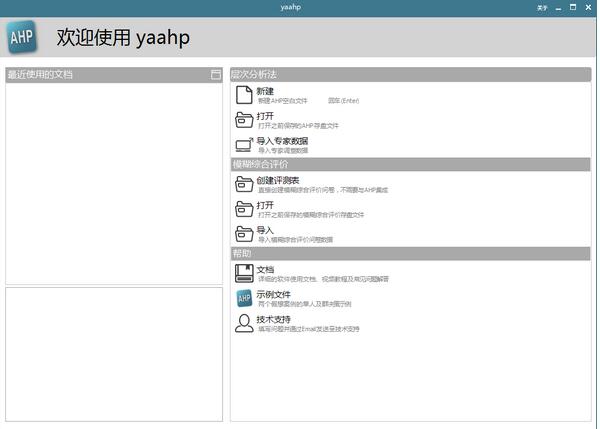Select 打开 under 层次分析法
Viewport: 600px width, 429px height.
(x=265, y=116)
